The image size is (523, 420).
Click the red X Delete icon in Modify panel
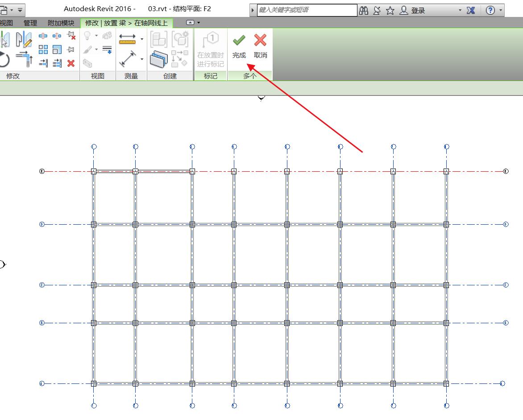tap(71, 63)
